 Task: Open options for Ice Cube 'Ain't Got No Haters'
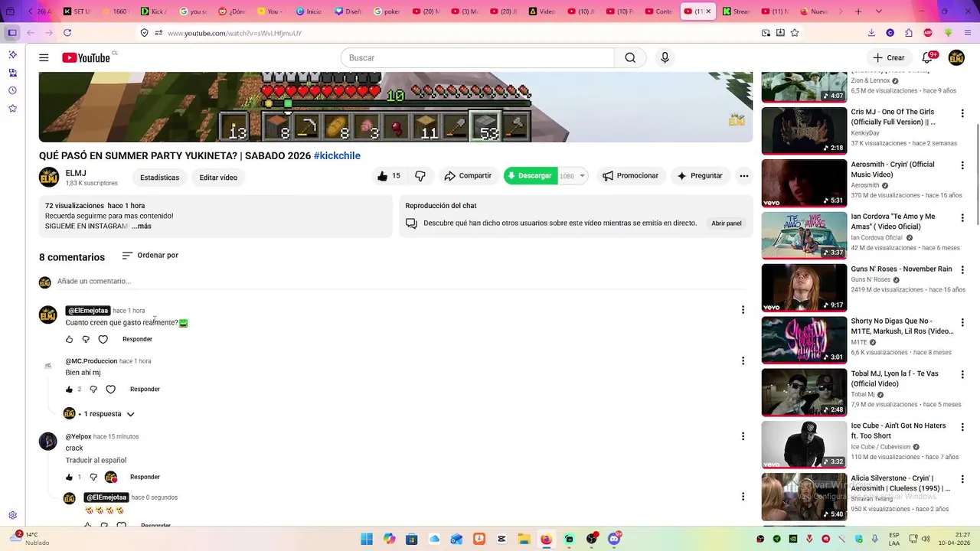962,426
